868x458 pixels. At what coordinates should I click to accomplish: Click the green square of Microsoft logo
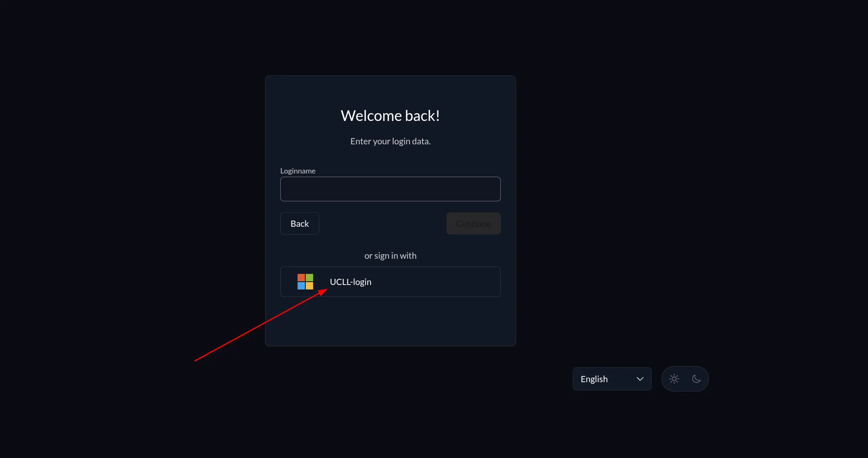coord(309,278)
